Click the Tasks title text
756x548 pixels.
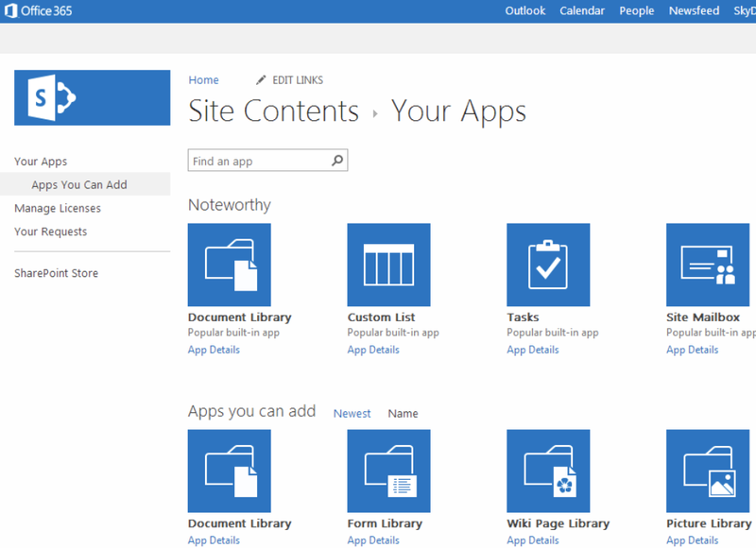[524, 317]
